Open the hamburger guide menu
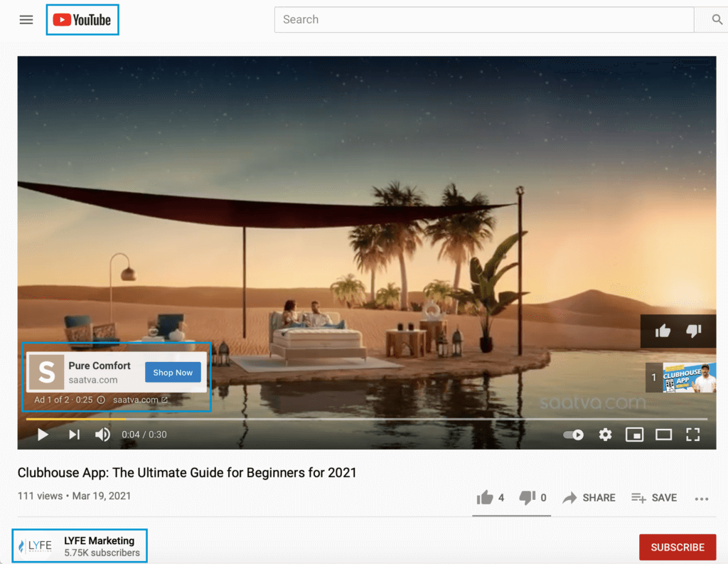 (26, 20)
